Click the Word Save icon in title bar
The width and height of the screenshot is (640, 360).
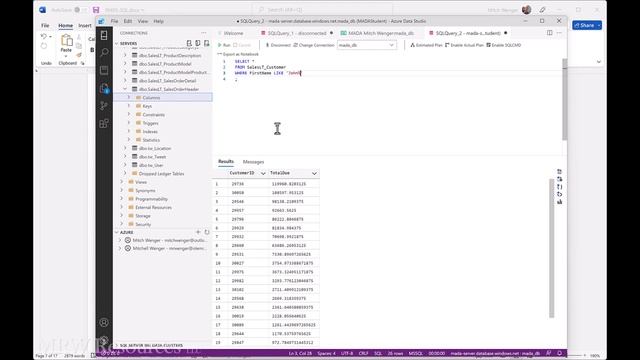click(x=96, y=10)
